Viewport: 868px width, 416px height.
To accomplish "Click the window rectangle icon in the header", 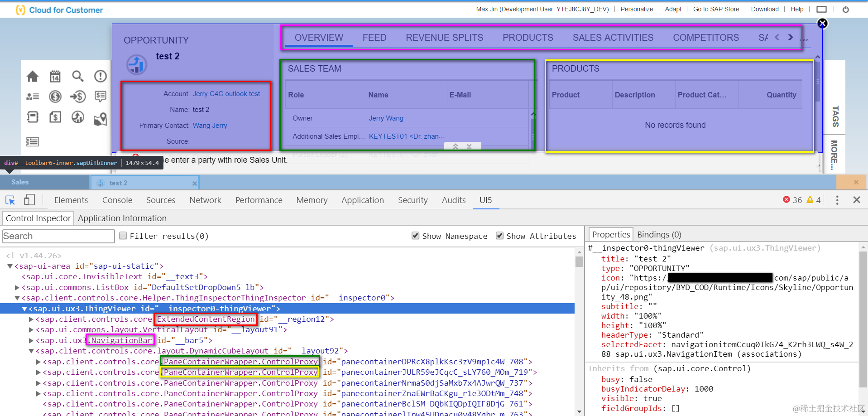I will (x=821, y=10).
